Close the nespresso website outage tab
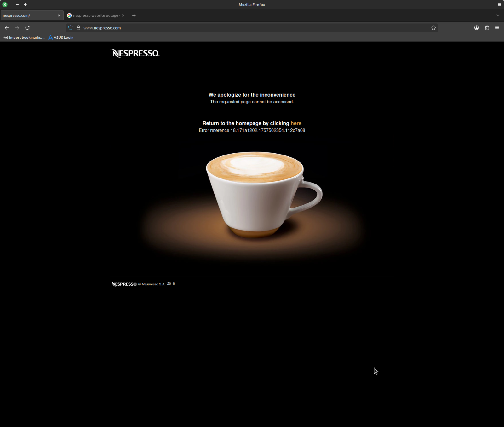The width and height of the screenshot is (504, 427). pos(123,15)
